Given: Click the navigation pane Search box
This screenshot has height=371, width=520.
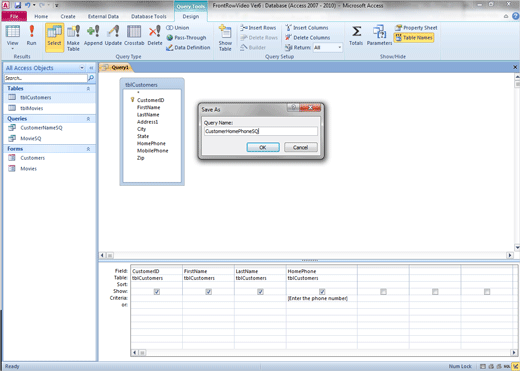Looking at the screenshot, I should coord(46,78).
